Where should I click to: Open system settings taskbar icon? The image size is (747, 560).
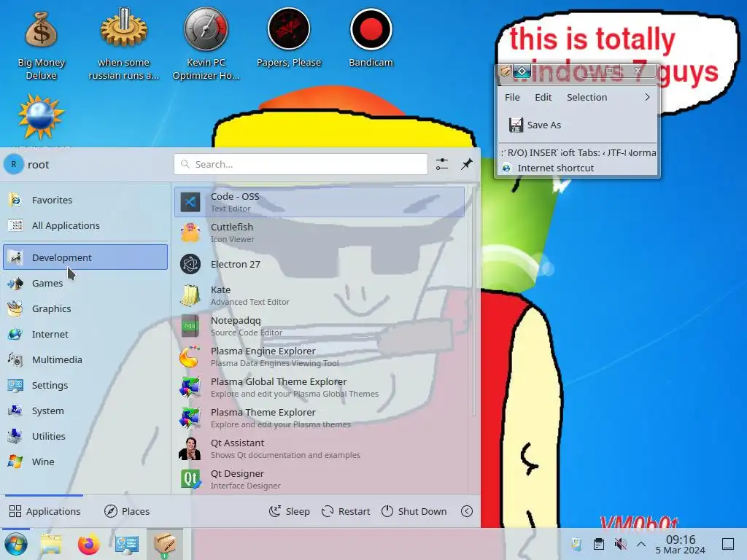(127, 544)
